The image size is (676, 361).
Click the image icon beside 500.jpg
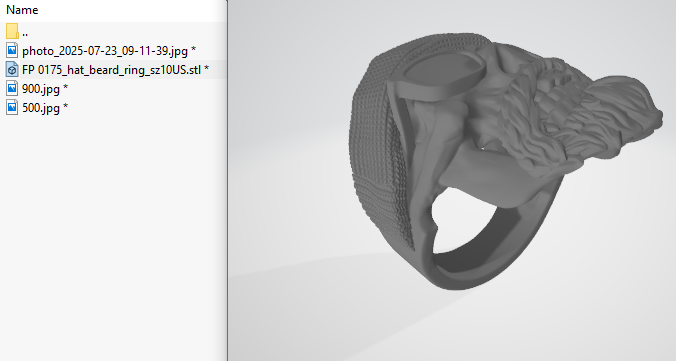tap(12, 107)
